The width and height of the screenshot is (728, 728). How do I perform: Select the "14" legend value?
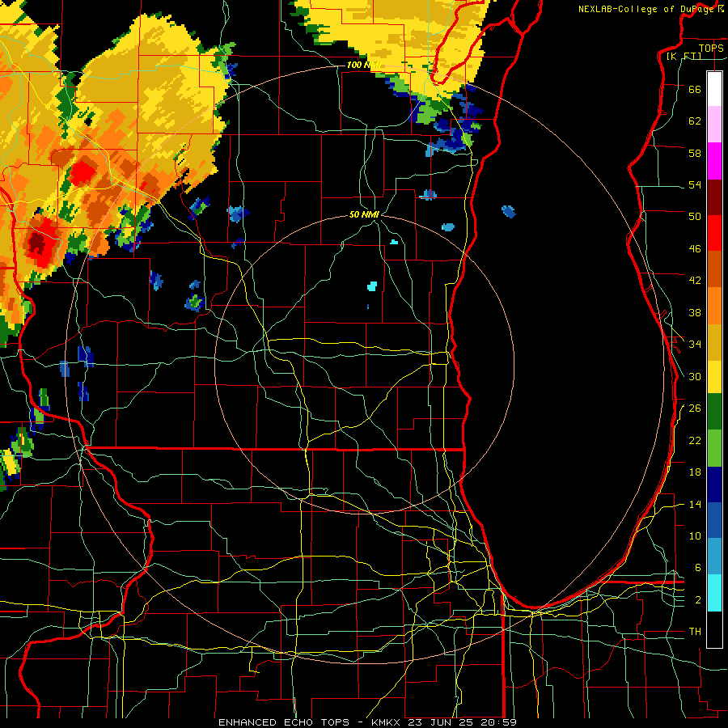coord(695,504)
